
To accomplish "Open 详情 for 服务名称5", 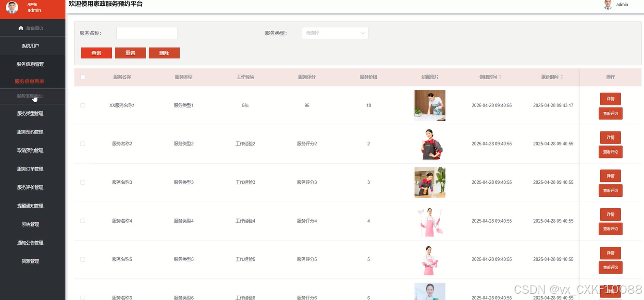I will pos(610,253).
